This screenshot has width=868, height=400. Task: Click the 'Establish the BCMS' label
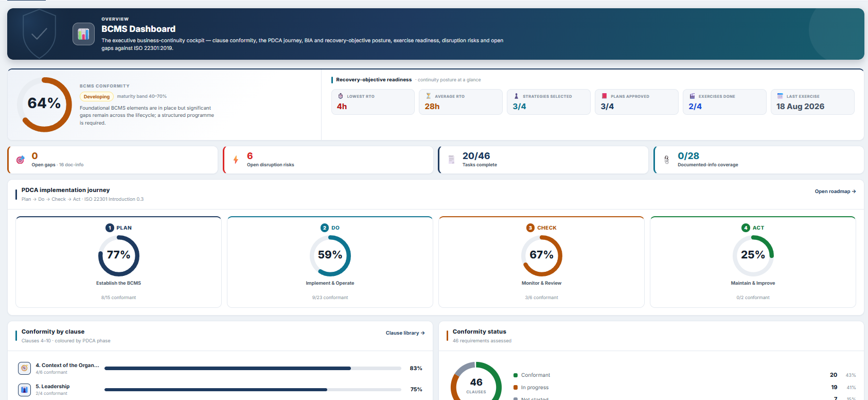(x=118, y=283)
